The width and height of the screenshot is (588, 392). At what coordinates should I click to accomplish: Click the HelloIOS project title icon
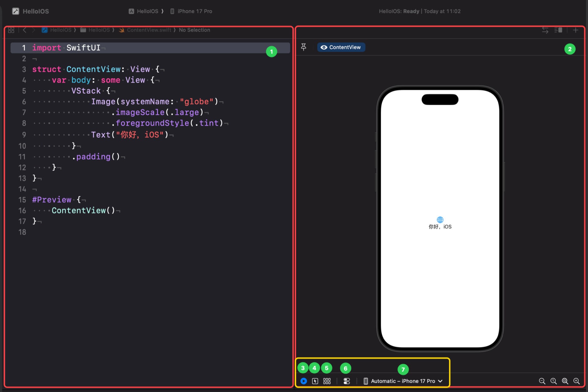[x=16, y=11]
